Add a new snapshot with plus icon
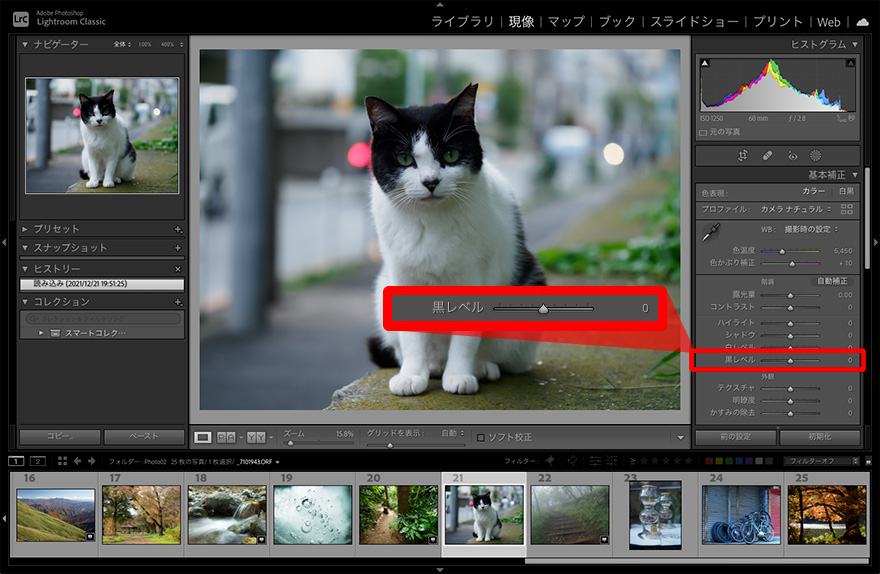This screenshot has height=574, width=880. 178,248
